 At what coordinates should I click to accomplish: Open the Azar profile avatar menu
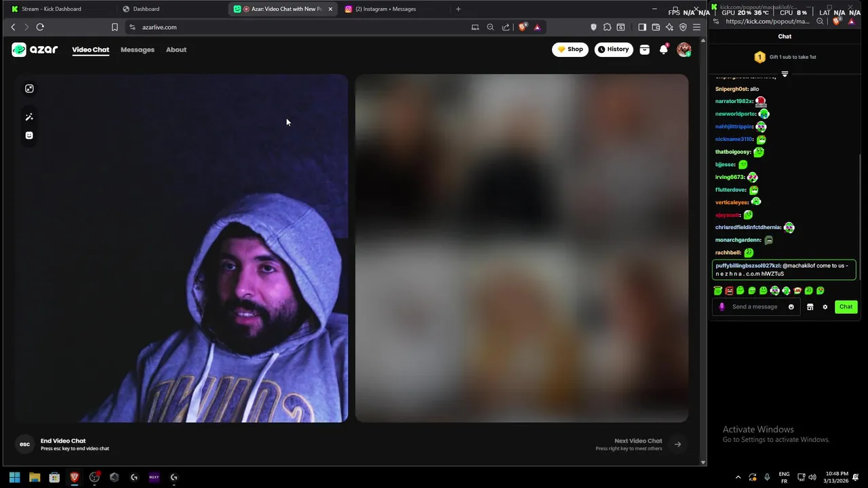684,49
